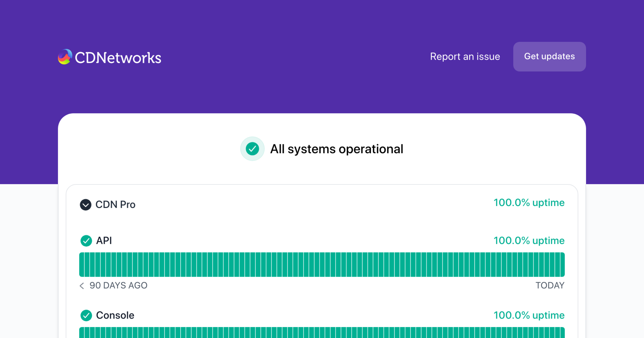The width and height of the screenshot is (644, 338).
Task: Click a green segment in Console's uptime bar
Action: click(x=322, y=333)
